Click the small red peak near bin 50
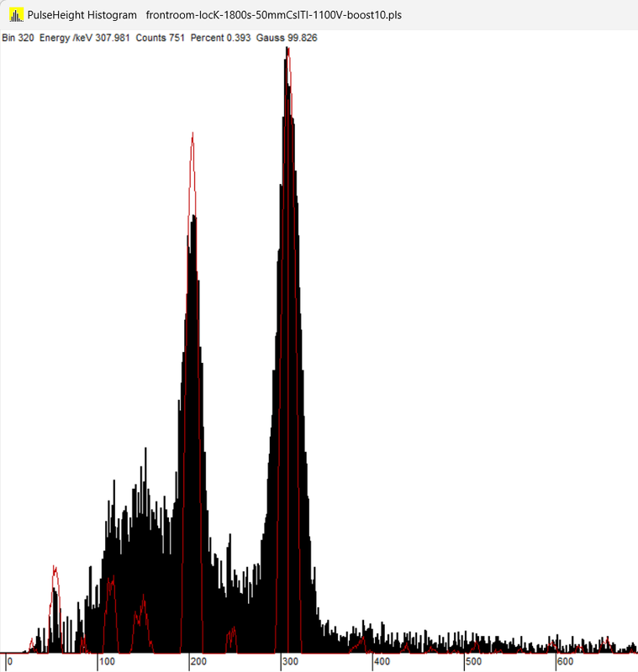Image resolution: width=638 pixels, height=672 pixels. pos(55,569)
